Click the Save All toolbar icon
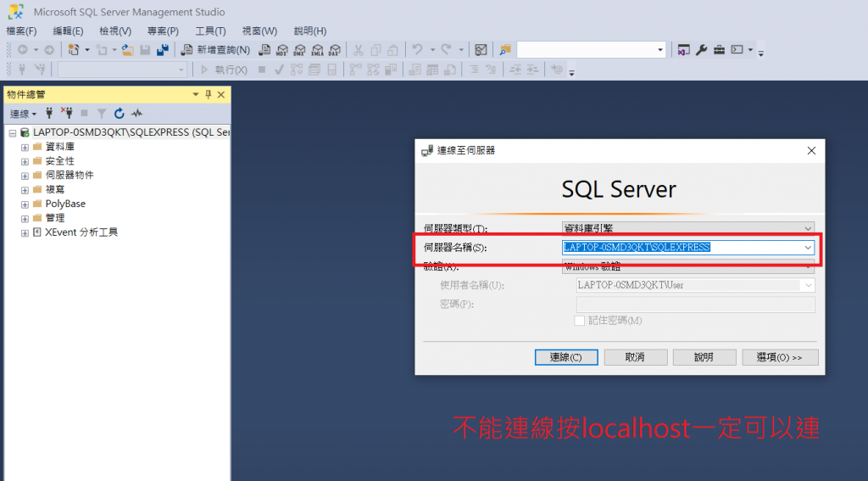 (162, 50)
